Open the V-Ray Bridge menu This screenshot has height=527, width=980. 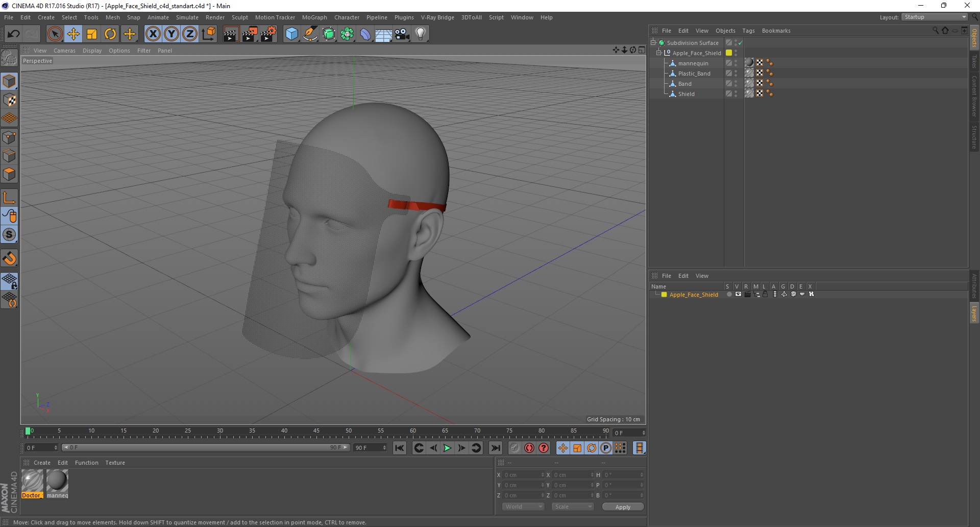tap(437, 17)
